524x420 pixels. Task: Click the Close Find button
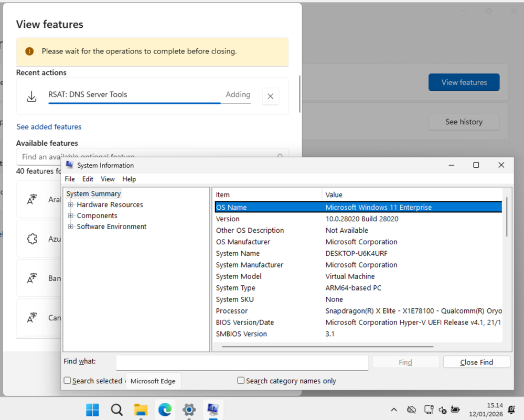click(477, 362)
